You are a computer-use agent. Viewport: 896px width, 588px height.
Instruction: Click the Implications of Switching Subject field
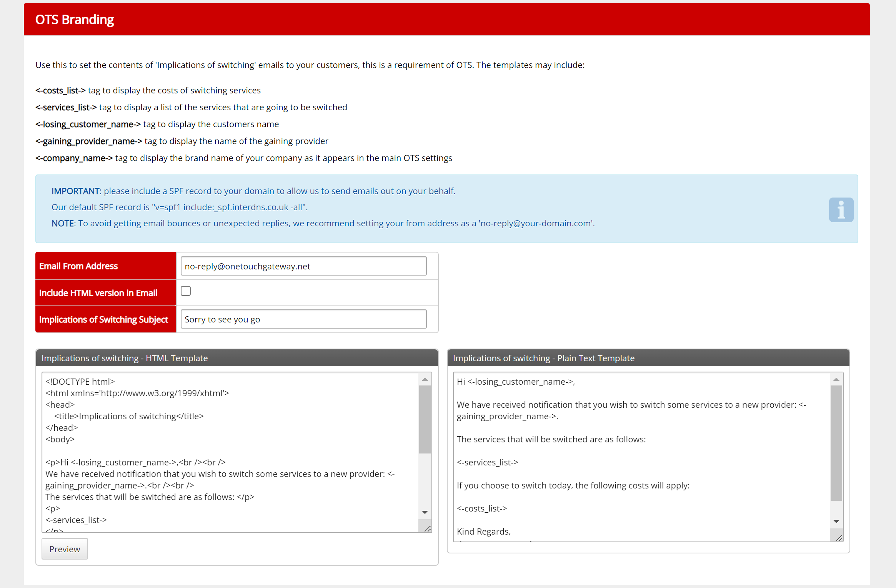tap(303, 319)
